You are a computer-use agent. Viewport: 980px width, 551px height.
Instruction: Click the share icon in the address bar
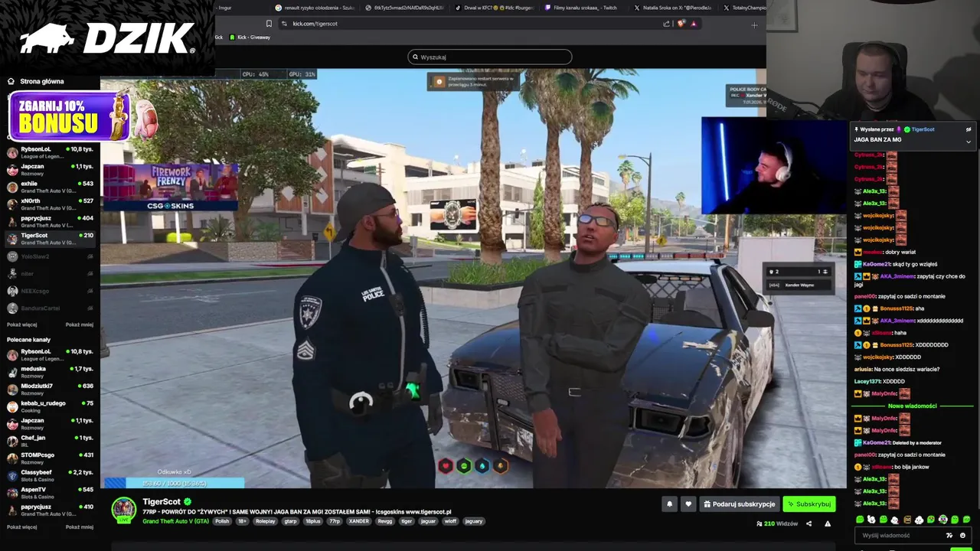667,24
